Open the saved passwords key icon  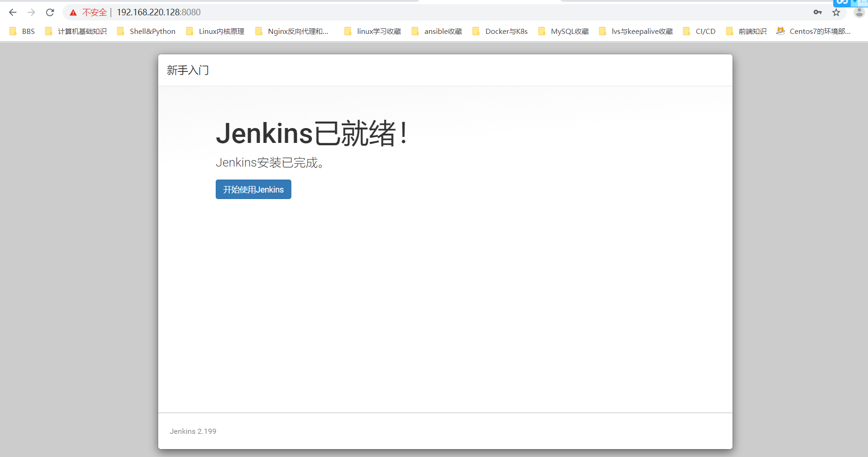pyautogui.click(x=817, y=13)
